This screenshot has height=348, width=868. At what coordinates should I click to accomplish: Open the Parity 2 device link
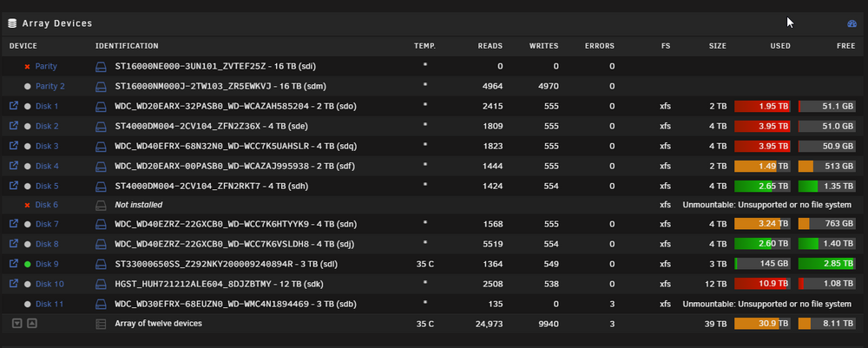tap(50, 86)
